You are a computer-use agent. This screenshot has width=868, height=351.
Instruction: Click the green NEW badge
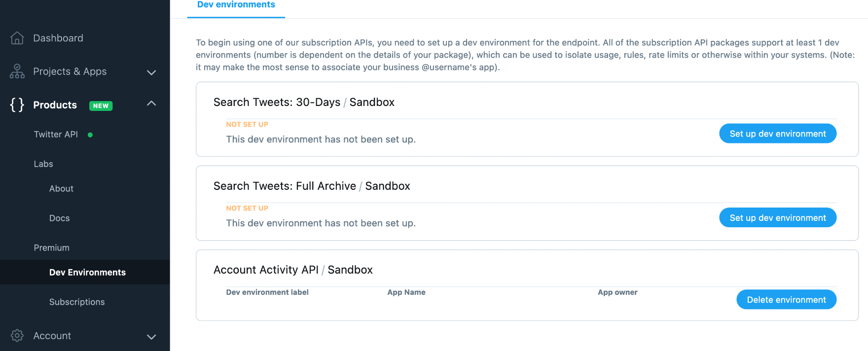tap(101, 105)
